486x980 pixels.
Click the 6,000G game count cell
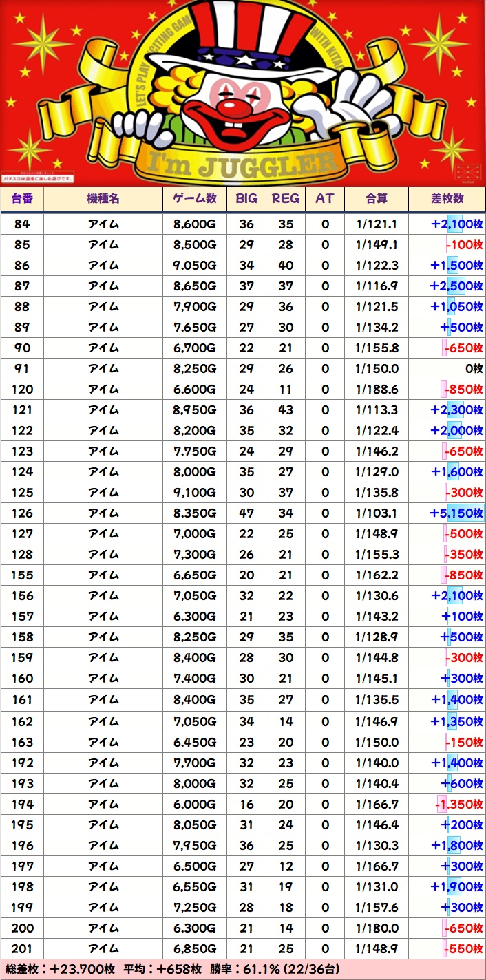click(x=195, y=804)
